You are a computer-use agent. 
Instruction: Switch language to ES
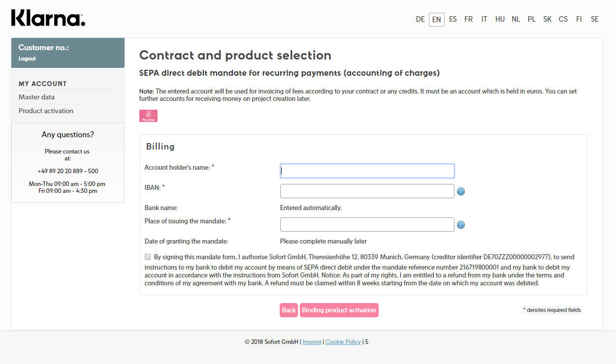(x=453, y=19)
